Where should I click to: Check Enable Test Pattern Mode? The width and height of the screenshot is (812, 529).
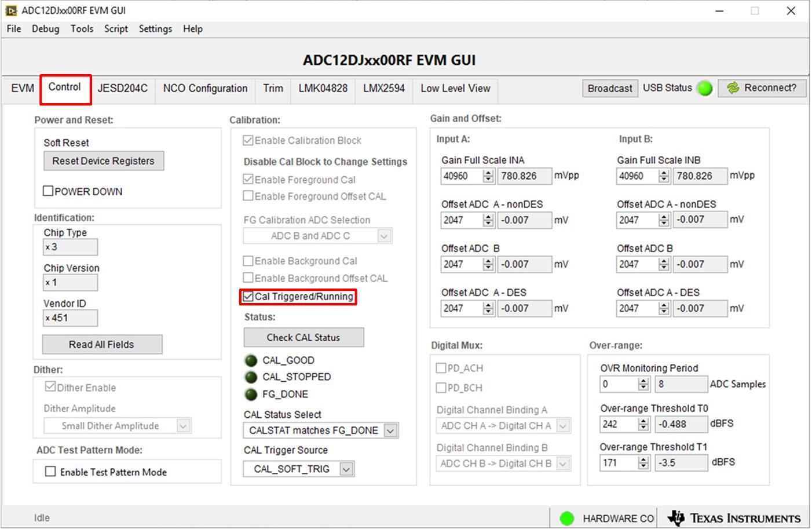pyautogui.click(x=50, y=472)
